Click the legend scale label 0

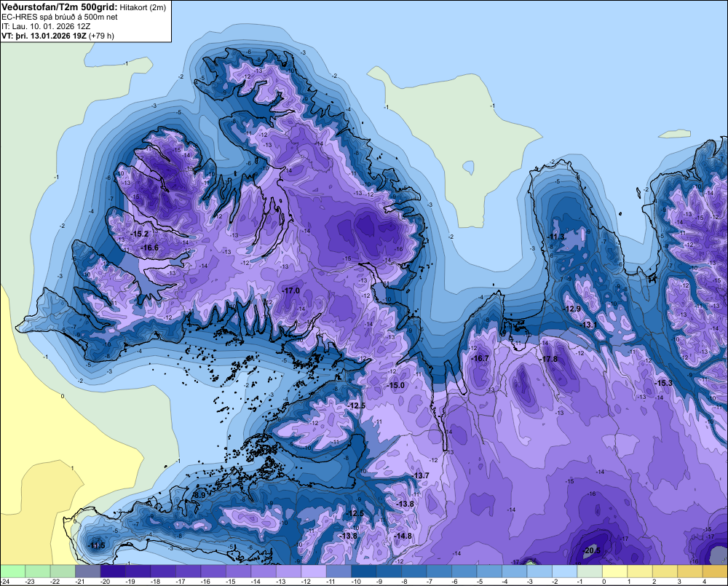pos(604,582)
